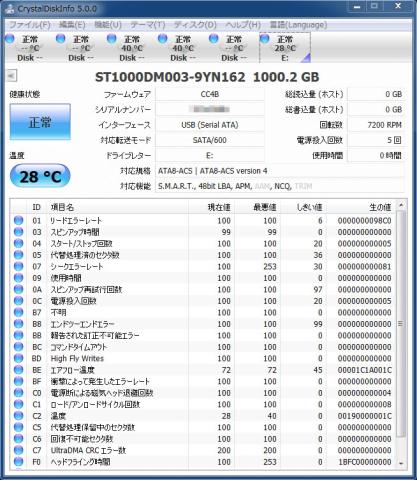The width and height of the screenshot is (417, 480).
Task: Click the 項目名 column header
Action: click(117, 207)
